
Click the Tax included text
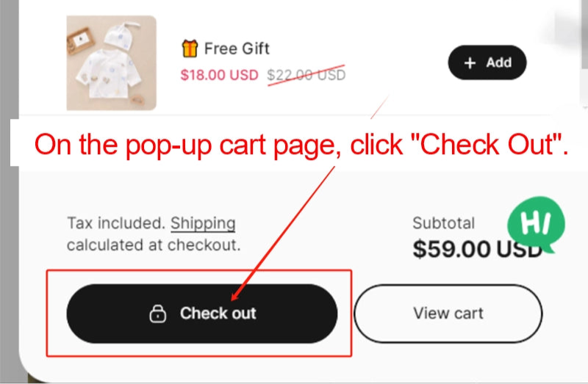[116, 223]
